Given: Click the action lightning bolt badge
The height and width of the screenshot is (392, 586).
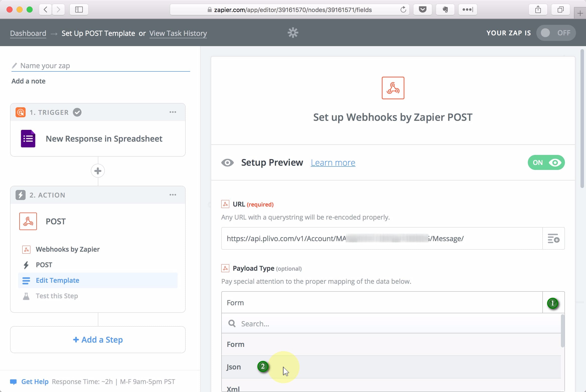Looking at the screenshot, I should point(21,195).
